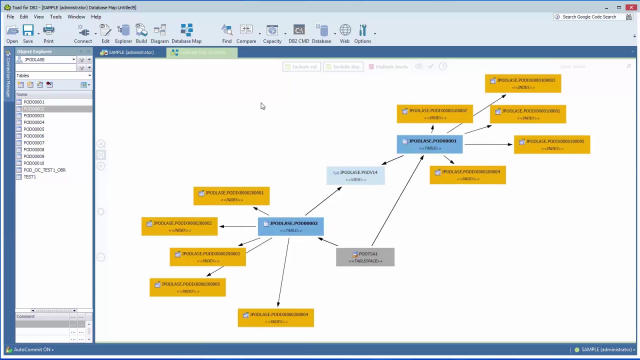Select table POD00001 in the list

(53, 102)
